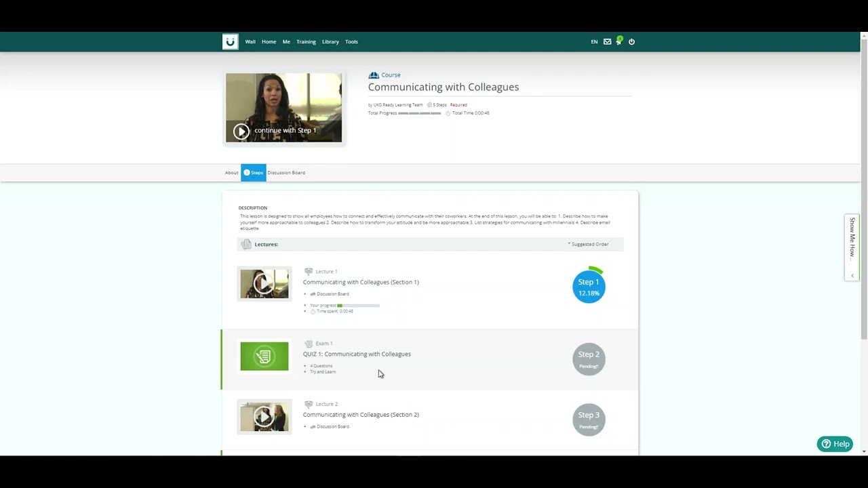
Task: Click the notification bell icon
Action: (619, 41)
